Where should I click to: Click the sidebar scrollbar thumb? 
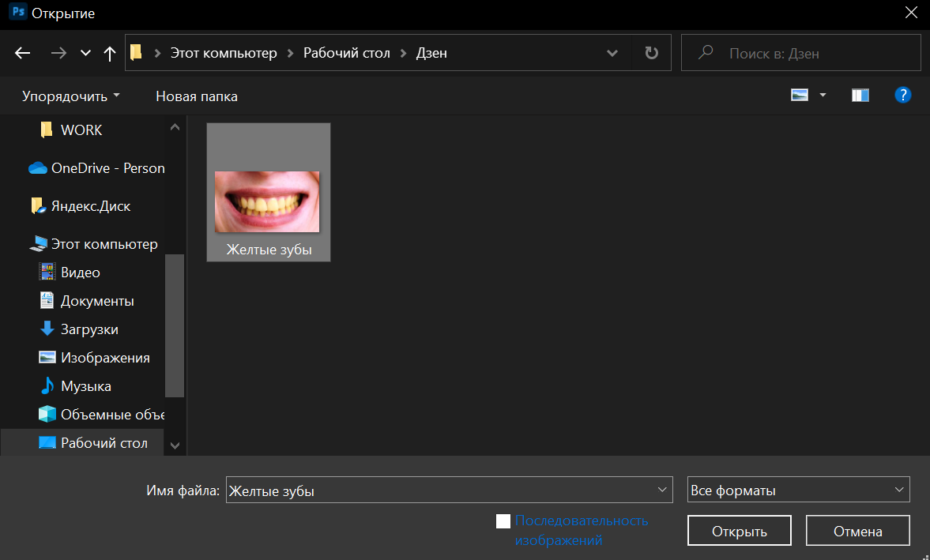(175, 325)
